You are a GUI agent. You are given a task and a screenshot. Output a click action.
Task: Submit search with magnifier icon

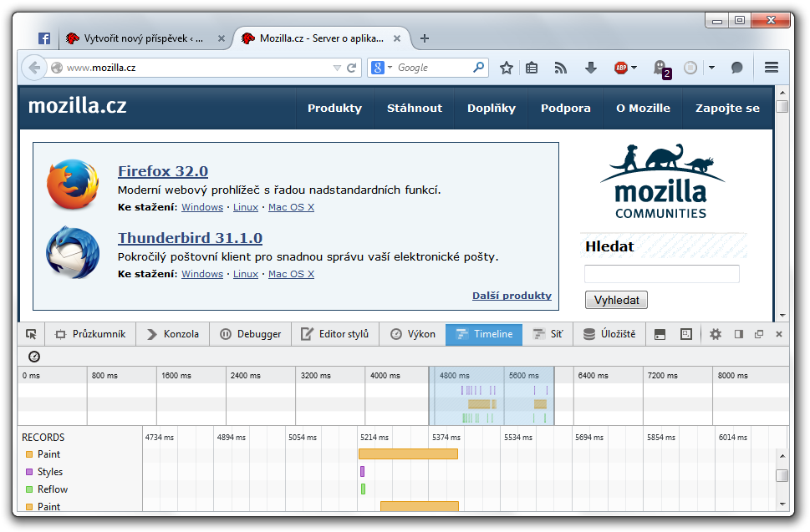point(478,67)
